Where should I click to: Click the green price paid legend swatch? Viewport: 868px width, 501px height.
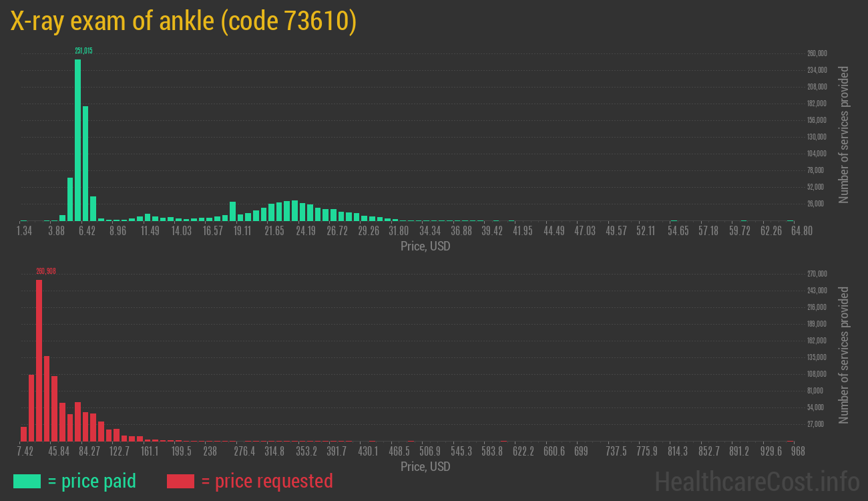coord(27,481)
